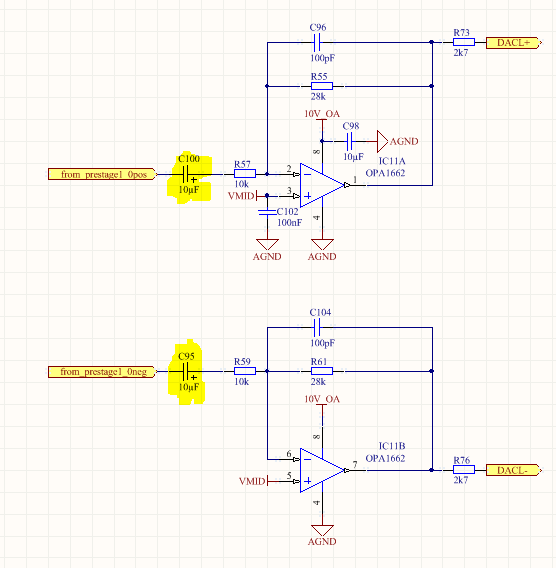The height and width of the screenshot is (568, 556).
Task: Click from_prestage1_0pos input port
Action: pos(103,174)
